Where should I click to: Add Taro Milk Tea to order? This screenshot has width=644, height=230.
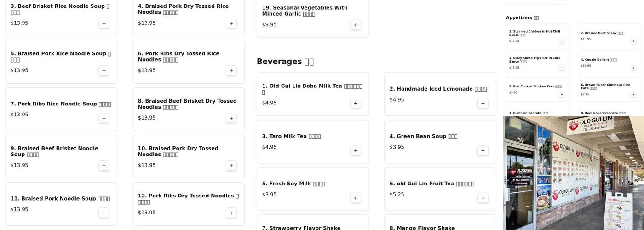point(356,150)
